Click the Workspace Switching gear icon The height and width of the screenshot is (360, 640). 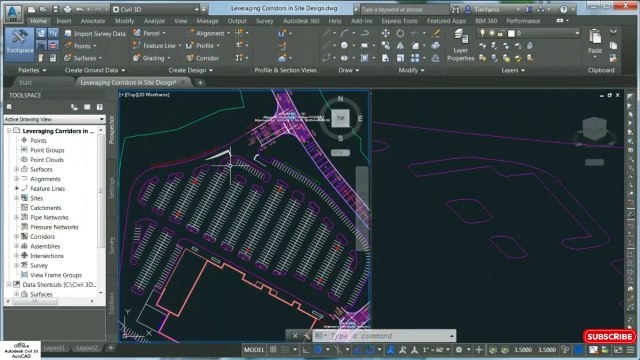point(459,350)
